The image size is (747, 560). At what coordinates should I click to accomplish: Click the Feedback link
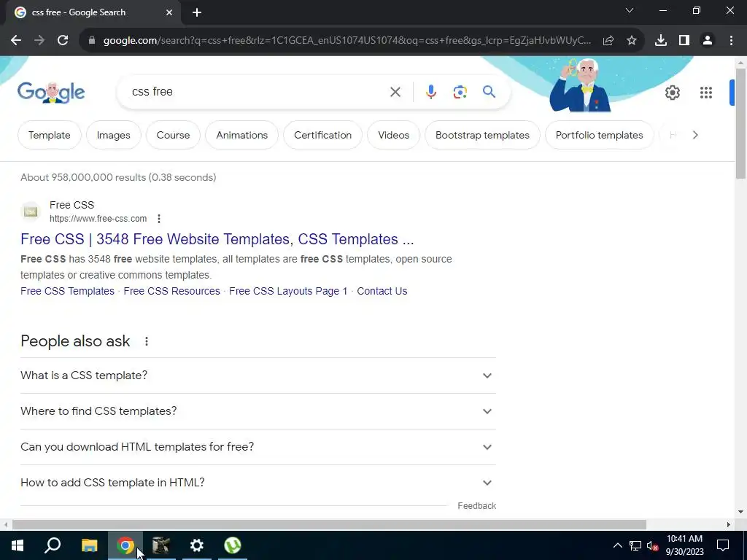coord(477,506)
